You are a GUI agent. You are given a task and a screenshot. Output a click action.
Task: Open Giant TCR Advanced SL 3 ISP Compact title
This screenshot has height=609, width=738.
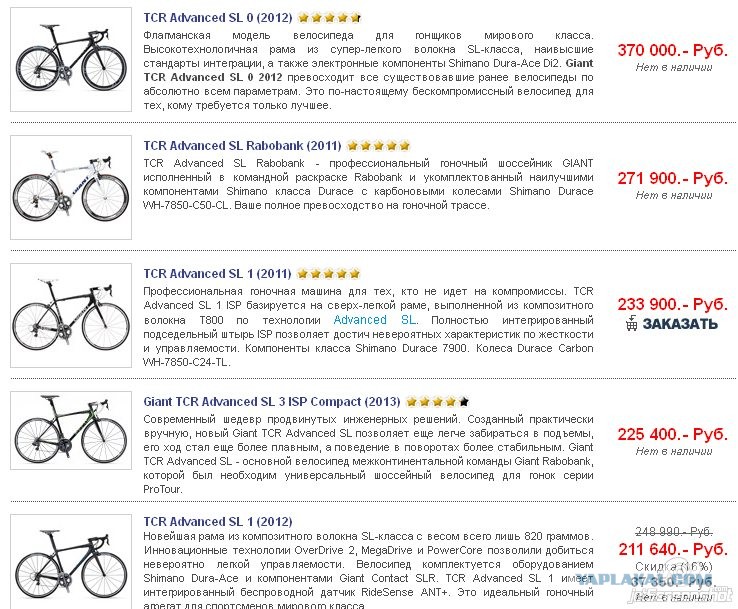(272, 402)
